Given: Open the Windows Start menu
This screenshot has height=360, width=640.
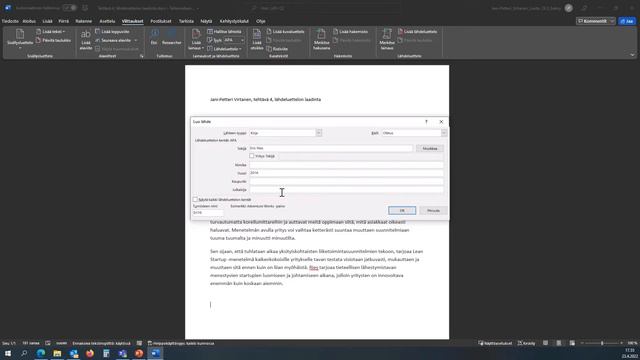Looking at the screenshot, I should coord(8,353).
